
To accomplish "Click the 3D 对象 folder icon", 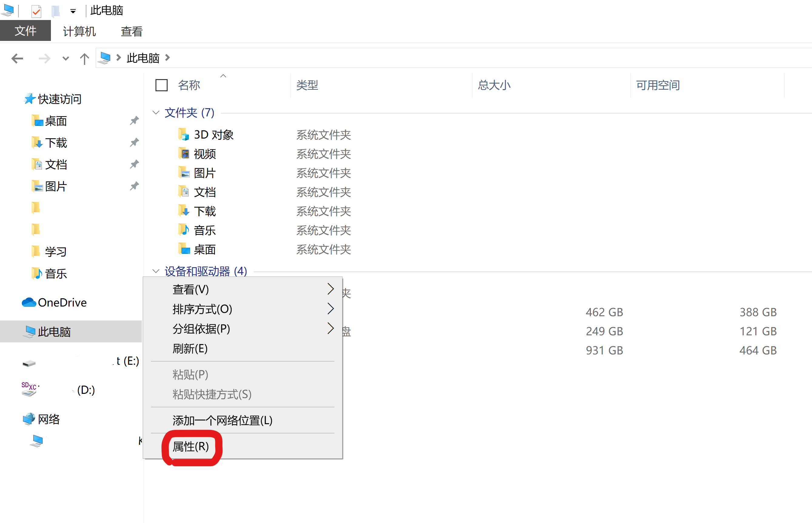I will (x=184, y=135).
